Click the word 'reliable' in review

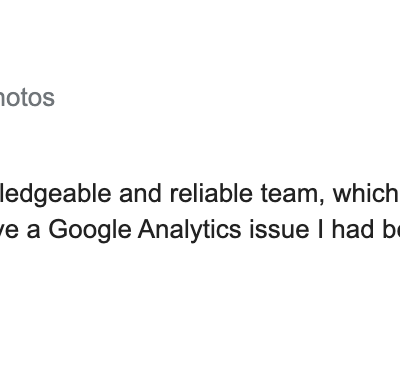tap(211, 194)
